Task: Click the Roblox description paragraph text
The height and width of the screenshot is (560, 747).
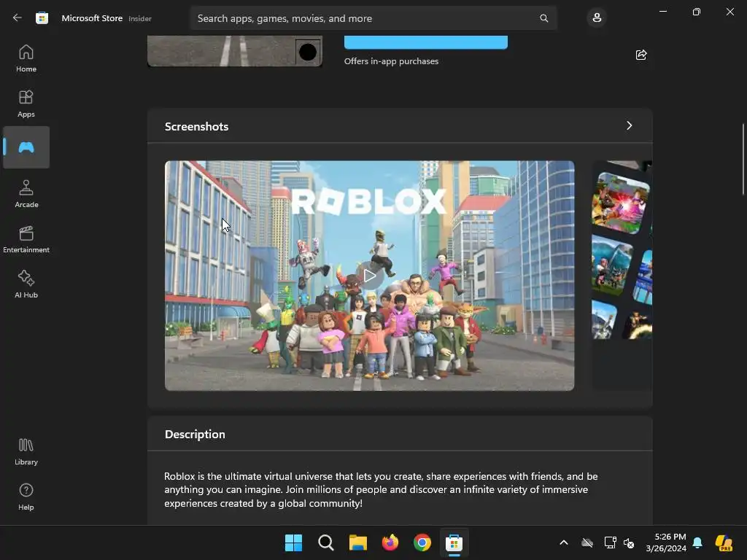Action: click(x=381, y=489)
